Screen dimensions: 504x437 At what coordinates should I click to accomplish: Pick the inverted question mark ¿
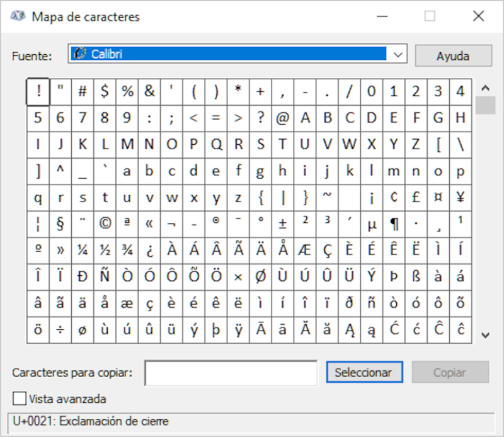pyautogui.click(x=149, y=249)
